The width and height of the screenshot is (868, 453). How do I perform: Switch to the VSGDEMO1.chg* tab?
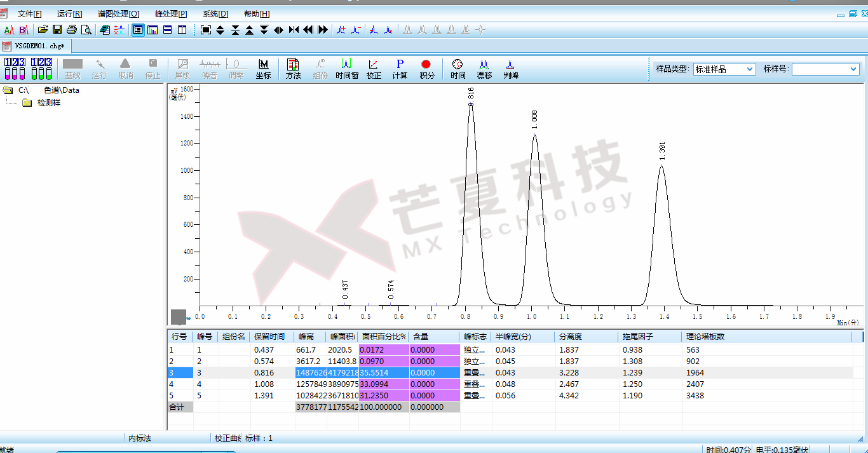[37, 46]
